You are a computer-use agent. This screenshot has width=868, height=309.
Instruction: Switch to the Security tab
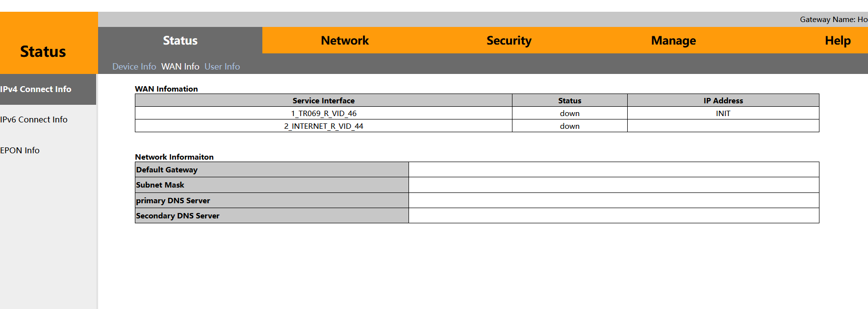pyautogui.click(x=509, y=41)
